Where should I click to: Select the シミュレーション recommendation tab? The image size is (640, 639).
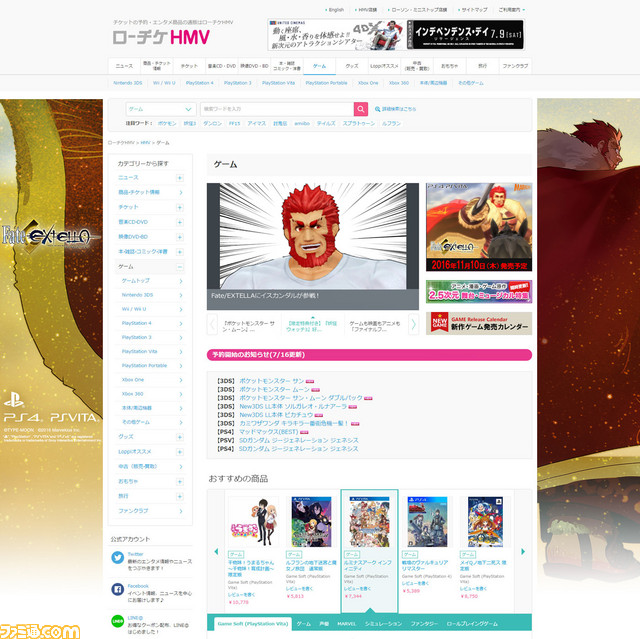coord(383,623)
